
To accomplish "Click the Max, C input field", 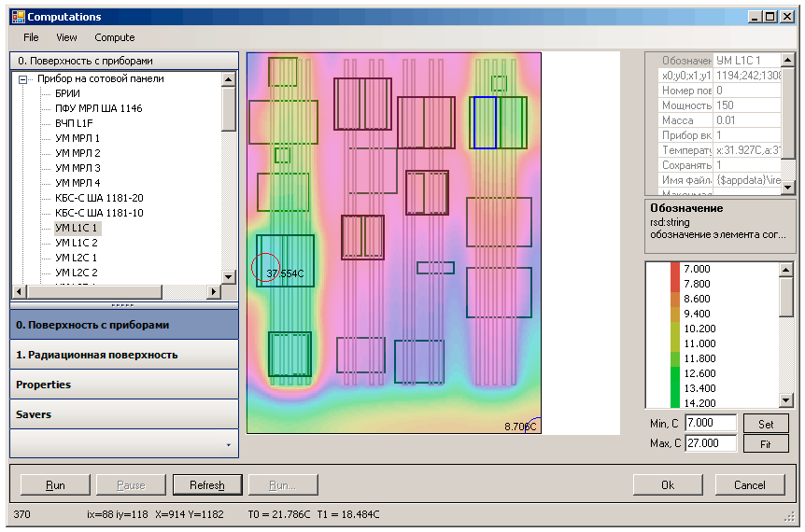I will 710,443.
